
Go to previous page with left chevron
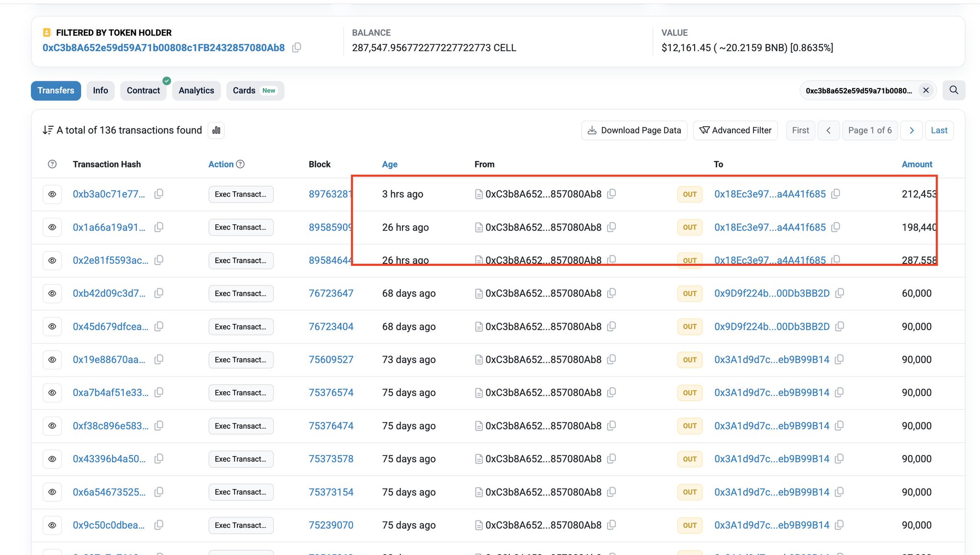click(x=828, y=130)
